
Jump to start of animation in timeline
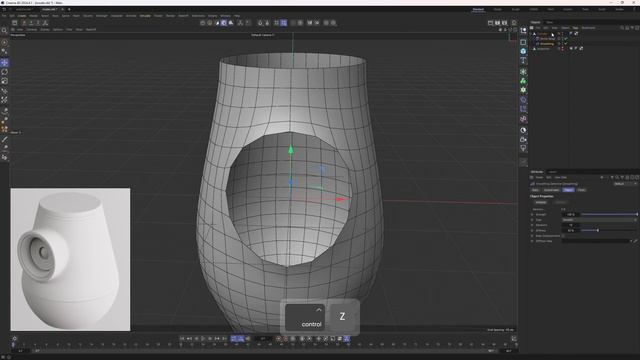coord(182,338)
